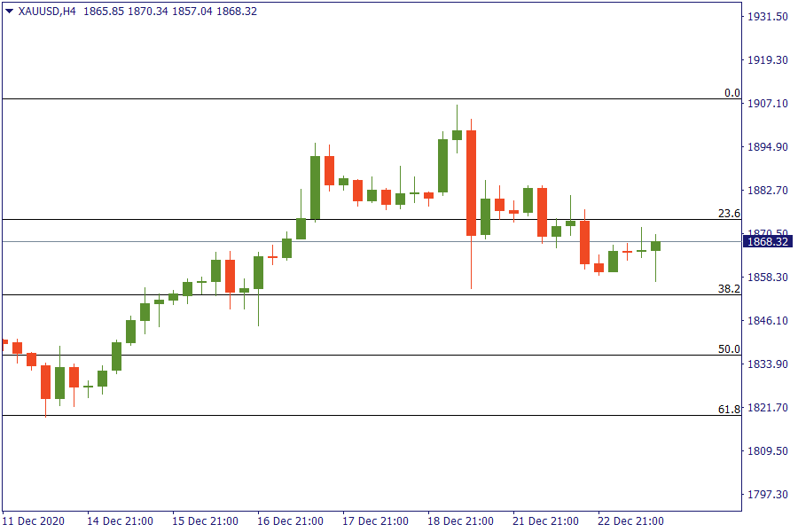
Task: Select the 38.2 Fibonacci level label
Action: [x=728, y=289]
